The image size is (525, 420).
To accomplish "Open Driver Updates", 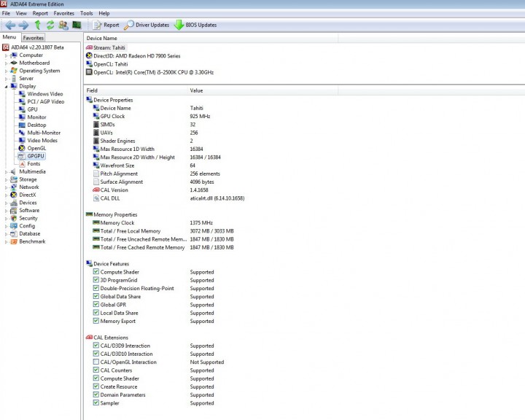I will click(147, 25).
